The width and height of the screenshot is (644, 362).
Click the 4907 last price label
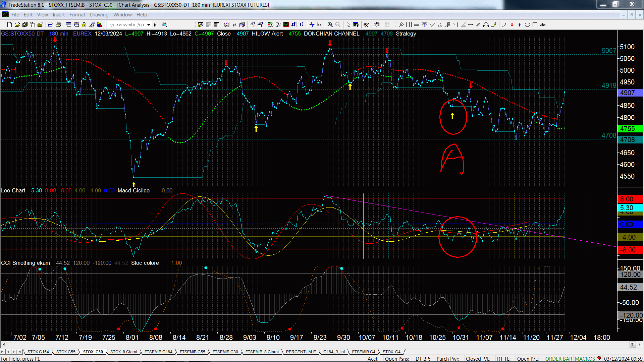(x=630, y=93)
